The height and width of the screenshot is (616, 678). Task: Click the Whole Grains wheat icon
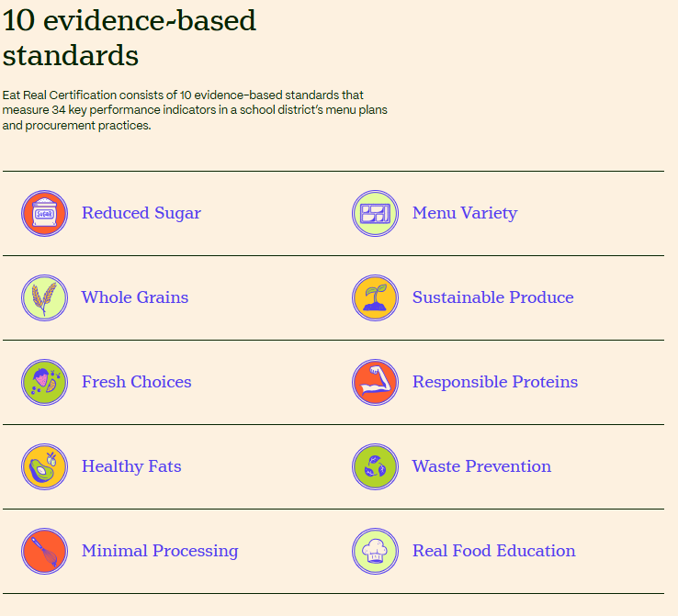coord(44,297)
